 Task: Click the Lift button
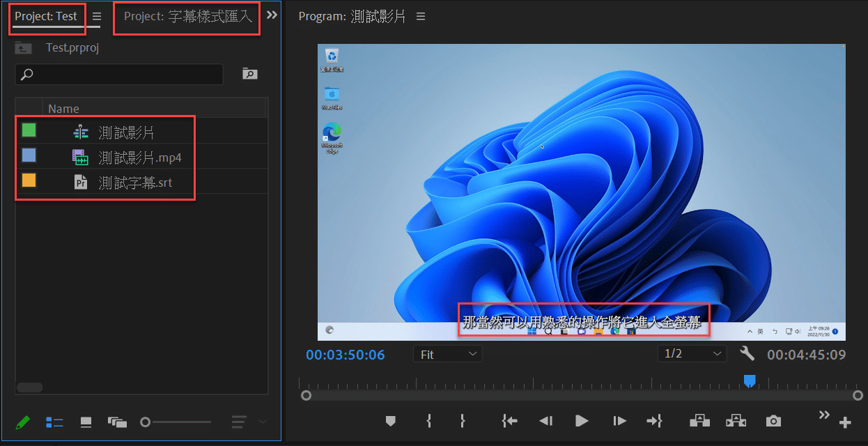coord(699,421)
